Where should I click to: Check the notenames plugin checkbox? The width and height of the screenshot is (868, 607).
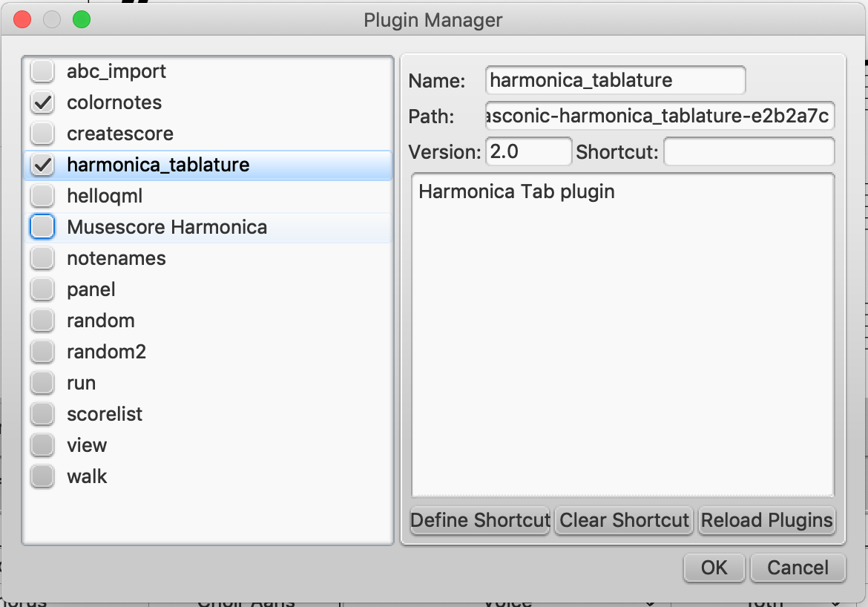coord(42,258)
